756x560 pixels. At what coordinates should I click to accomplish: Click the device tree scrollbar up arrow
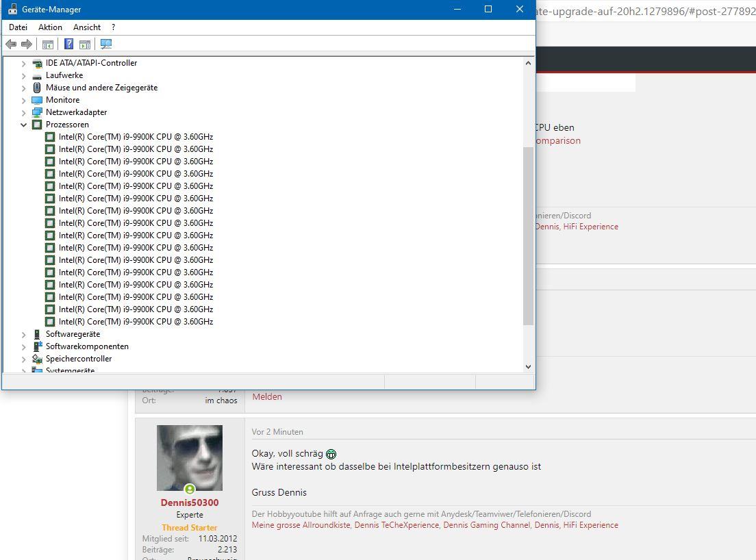(x=528, y=63)
